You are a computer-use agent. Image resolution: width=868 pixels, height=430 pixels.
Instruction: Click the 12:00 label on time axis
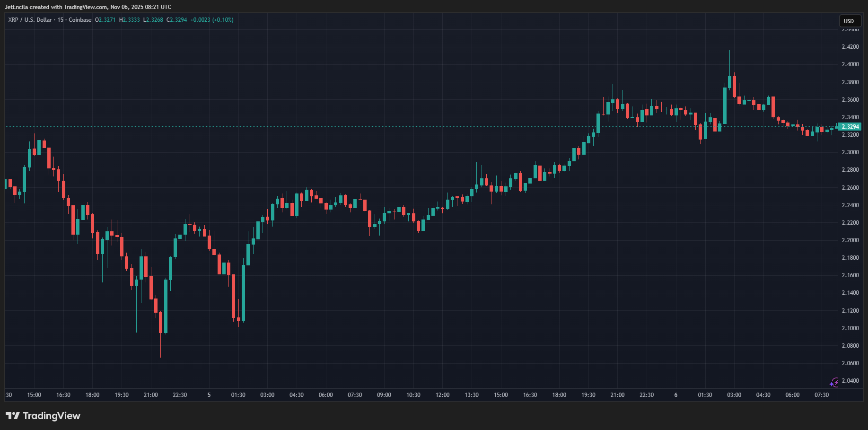pos(443,395)
